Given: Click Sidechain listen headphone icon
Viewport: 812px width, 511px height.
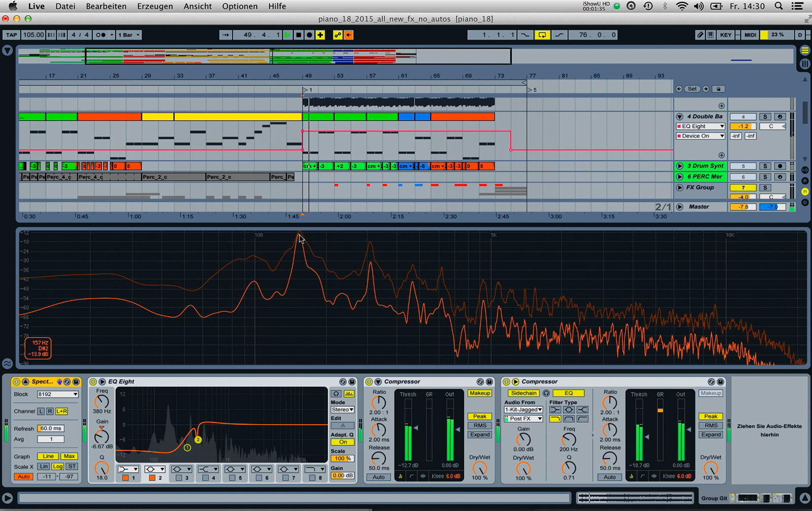Looking at the screenshot, I should pos(546,393).
